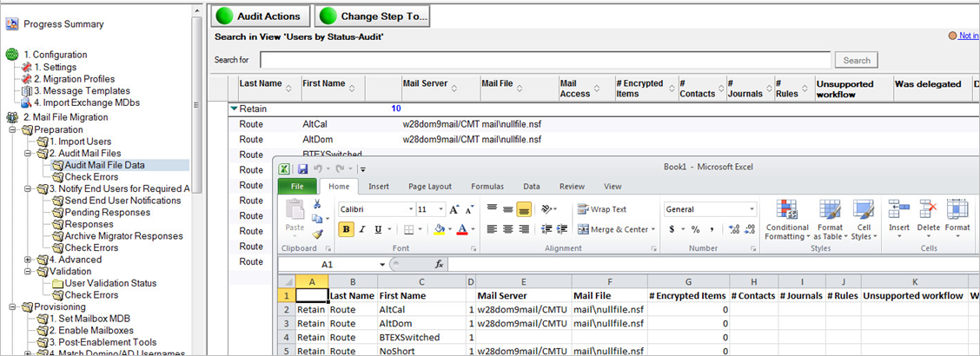The height and width of the screenshot is (356, 980).
Task: Collapse the Provisioning tree node
Action: 12,307
